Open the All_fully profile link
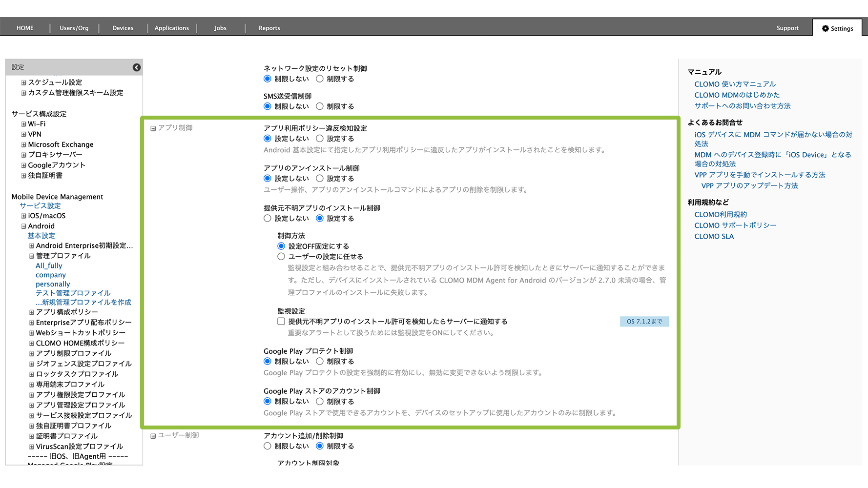The width and height of the screenshot is (868, 488). 49,266
